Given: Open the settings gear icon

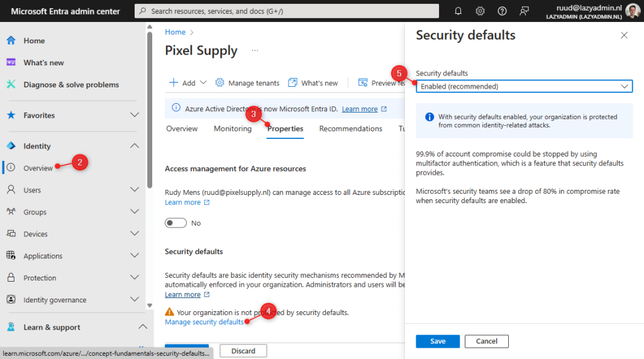Looking at the screenshot, I should point(480,11).
